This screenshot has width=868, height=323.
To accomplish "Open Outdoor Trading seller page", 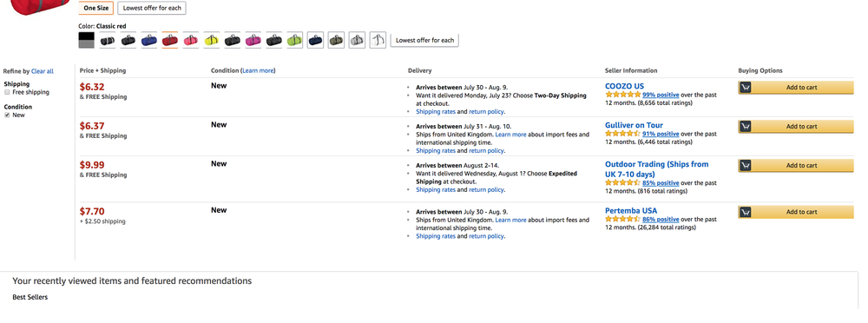I will pos(656,169).
